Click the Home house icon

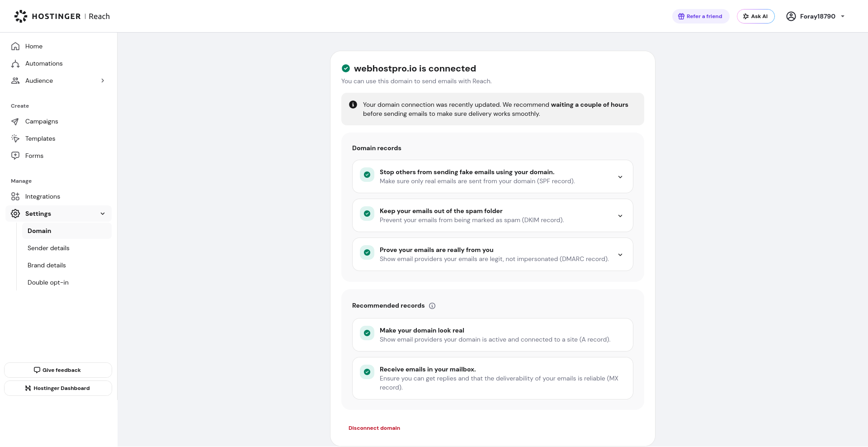pos(15,46)
